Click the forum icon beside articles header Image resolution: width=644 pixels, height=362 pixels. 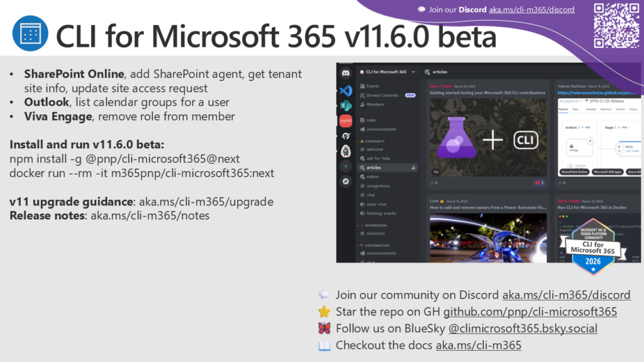point(427,72)
